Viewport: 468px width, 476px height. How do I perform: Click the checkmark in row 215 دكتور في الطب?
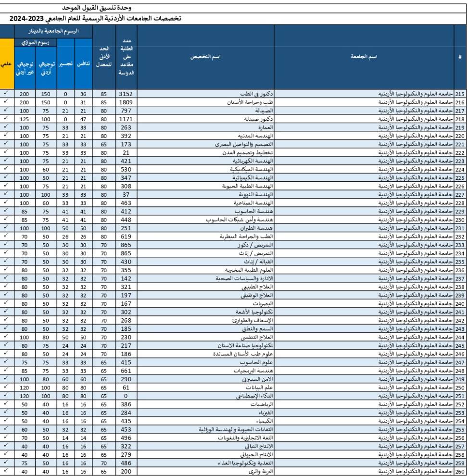point(6,94)
